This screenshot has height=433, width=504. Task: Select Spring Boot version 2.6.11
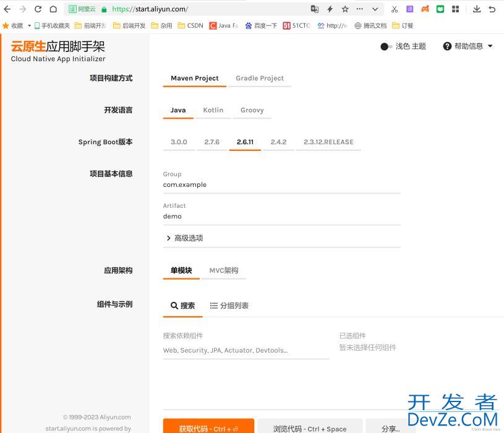point(245,142)
